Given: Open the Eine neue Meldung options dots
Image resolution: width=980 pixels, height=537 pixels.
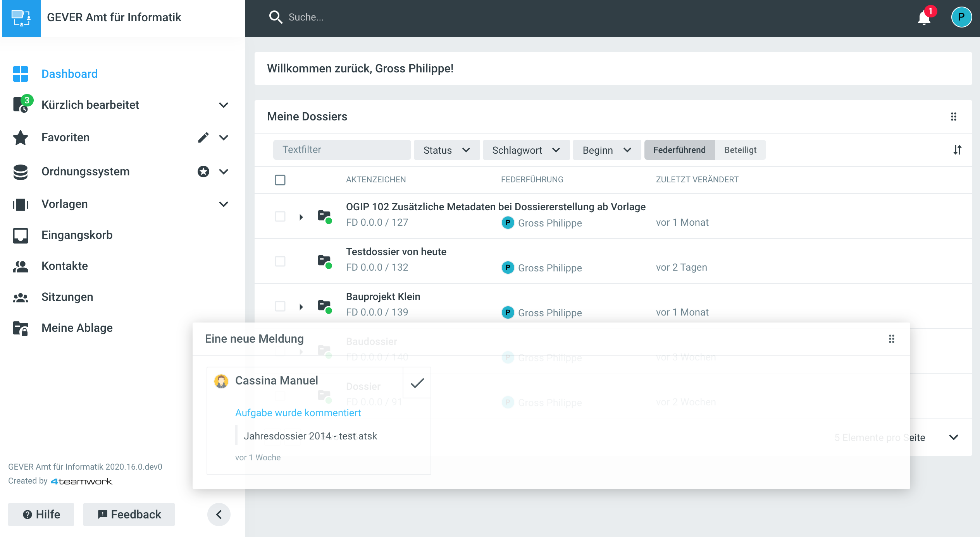Looking at the screenshot, I should coord(891,339).
